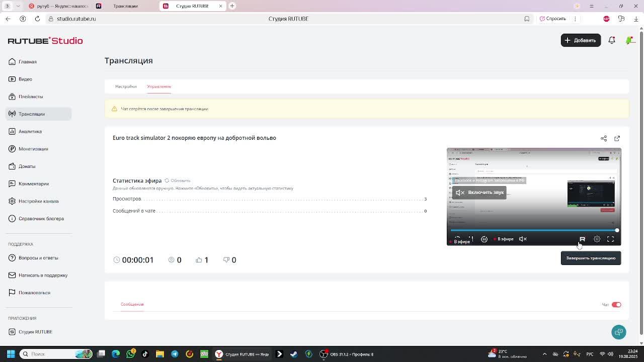
Task: Click the browser back arrow
Action: pos(8,19)
